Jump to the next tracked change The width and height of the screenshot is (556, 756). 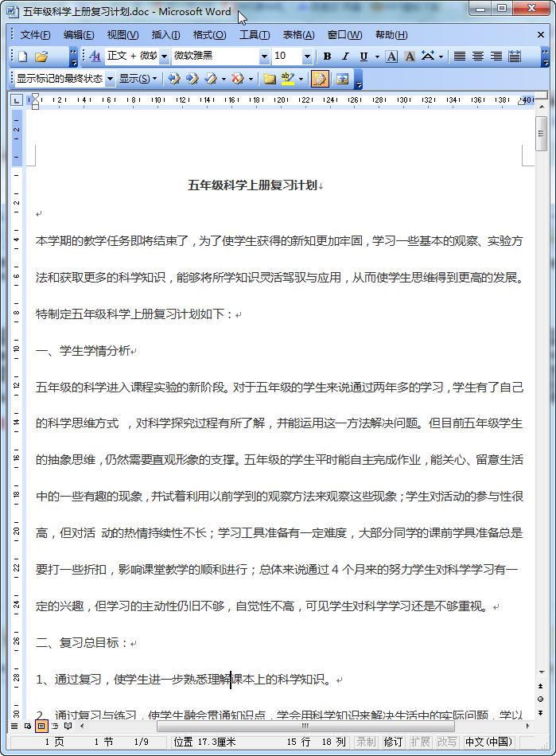coord(192,79)
